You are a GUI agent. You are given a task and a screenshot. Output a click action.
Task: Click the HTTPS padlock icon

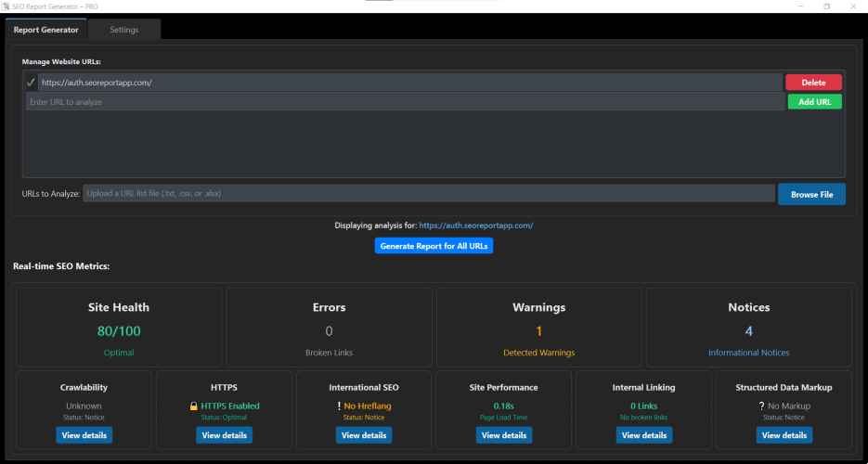point(194,406)
